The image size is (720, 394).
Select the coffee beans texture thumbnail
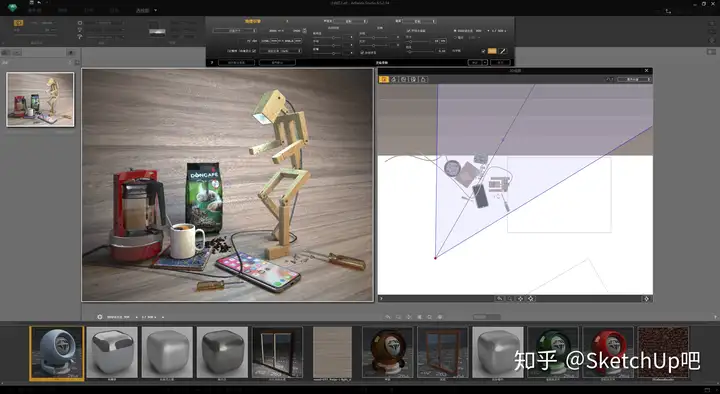pyautogui.click(x=663, y=353)
